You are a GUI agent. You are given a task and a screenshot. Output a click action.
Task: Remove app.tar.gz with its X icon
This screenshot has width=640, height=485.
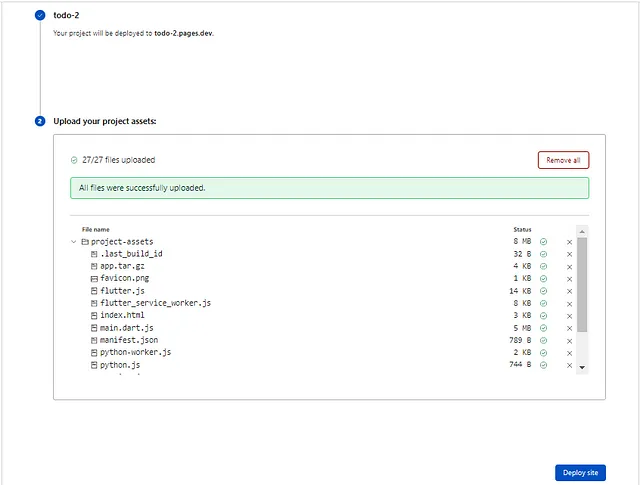pyautogui.click(x=569, y=266)
